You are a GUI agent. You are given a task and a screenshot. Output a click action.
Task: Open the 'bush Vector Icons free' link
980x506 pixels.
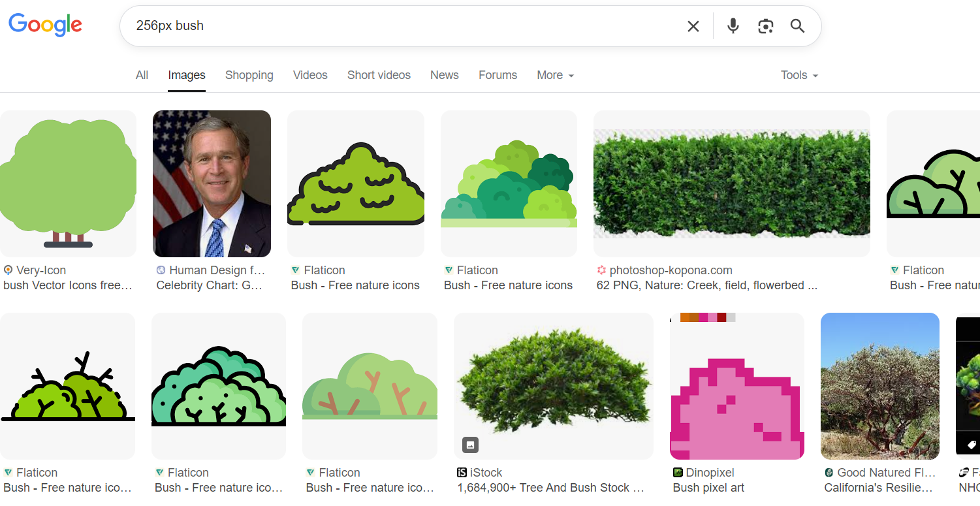pyautogui.click(x=68, y=285)
